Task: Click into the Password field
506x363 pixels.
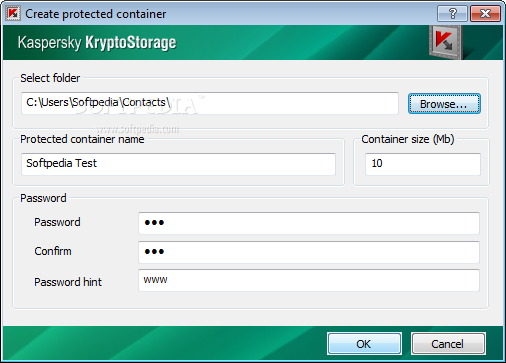Action: pyautogui.click(x=309, y=223)
